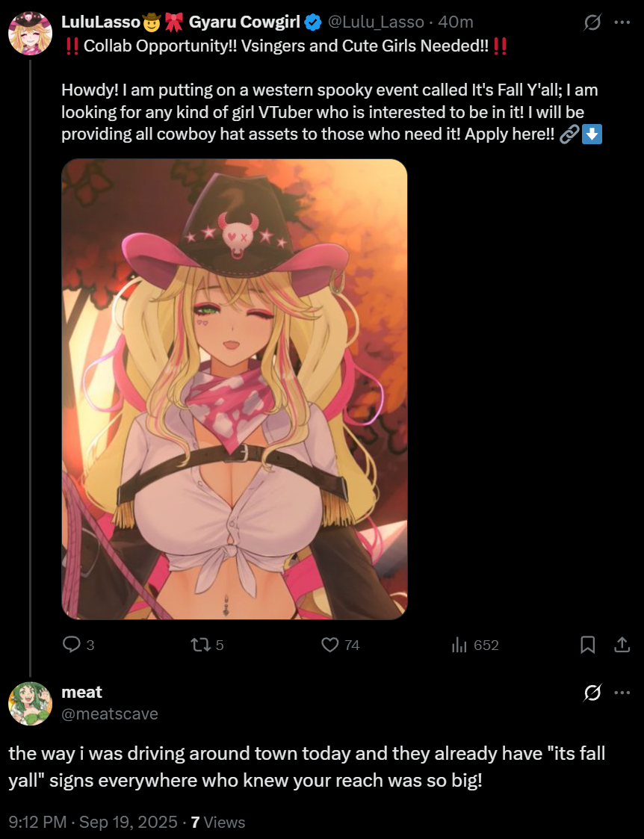The image size is (644, 839).
Task: Open LuluLasso's profile avatar
Action: pos(30,33)
